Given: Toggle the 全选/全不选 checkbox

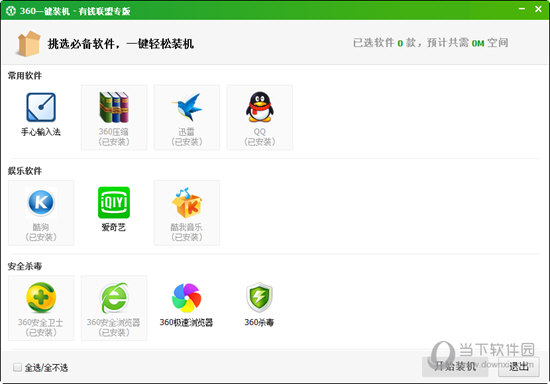Looking at the screenshot, I should [x=17, y=367].
